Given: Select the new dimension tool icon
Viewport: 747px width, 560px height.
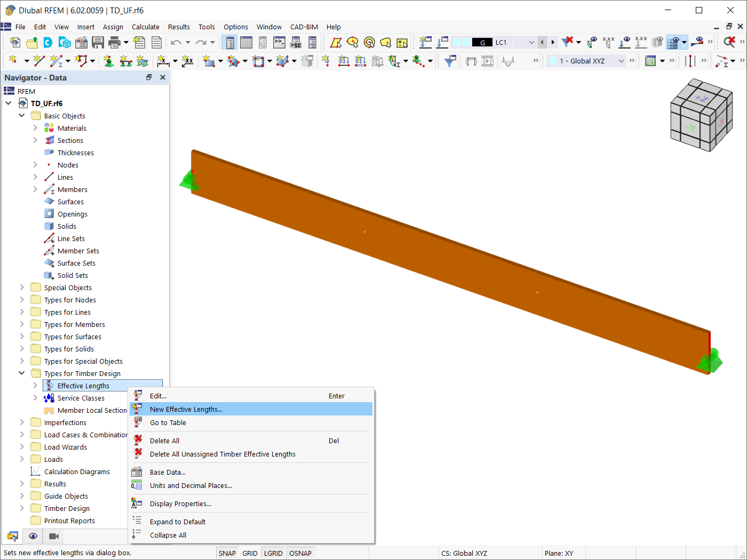Looking at the screenshot, I should pyautogui.click(x=163, y=61).
